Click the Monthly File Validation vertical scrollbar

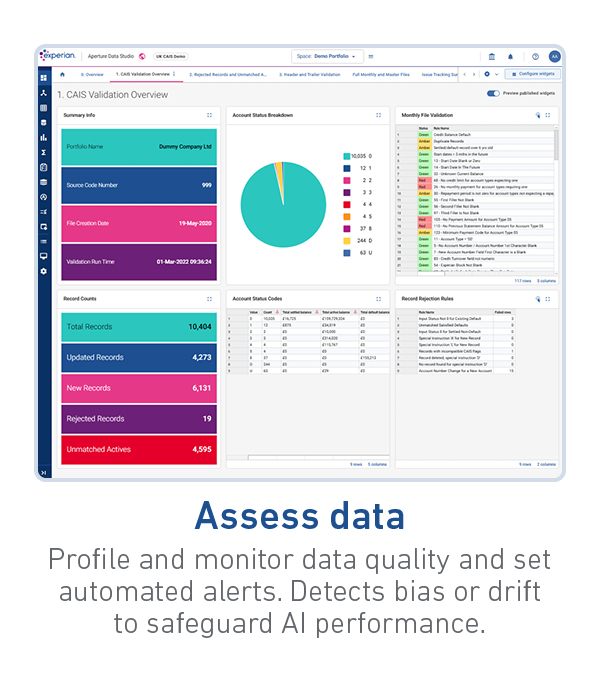click(555, 150)
